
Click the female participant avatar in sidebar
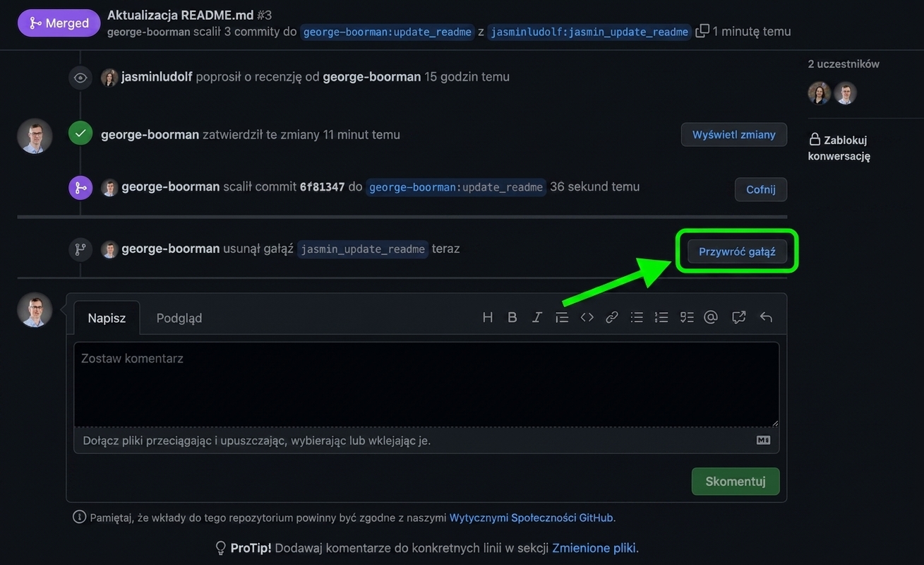[x=820, y=93]
